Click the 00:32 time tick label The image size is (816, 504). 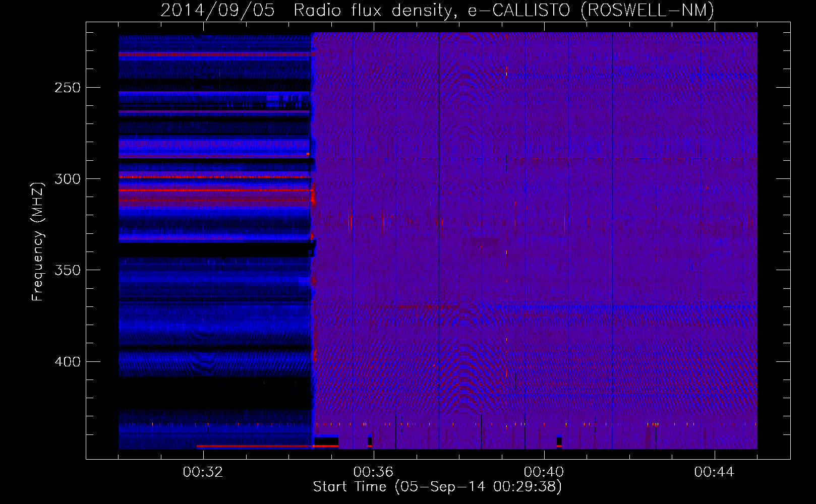tap(203, 472)
